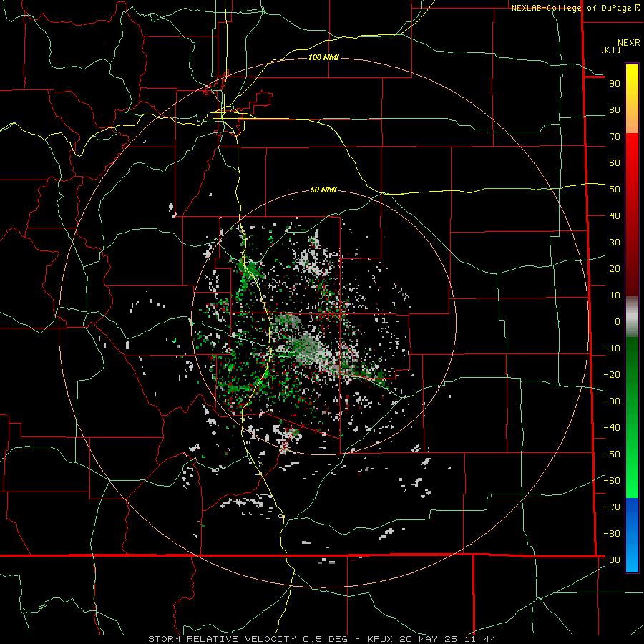Click the 90 value on velocity scale
The image size is (644, 644).
tap(615, 84)
